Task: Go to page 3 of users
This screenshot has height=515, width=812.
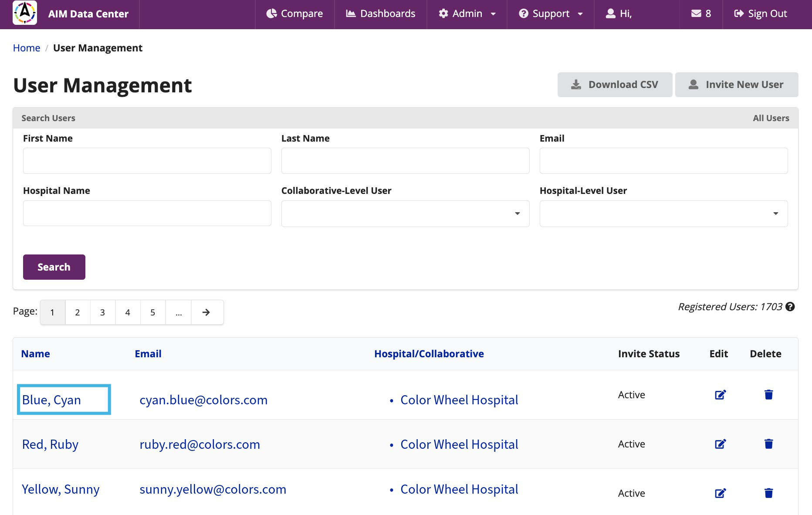Action: (102, 312)
